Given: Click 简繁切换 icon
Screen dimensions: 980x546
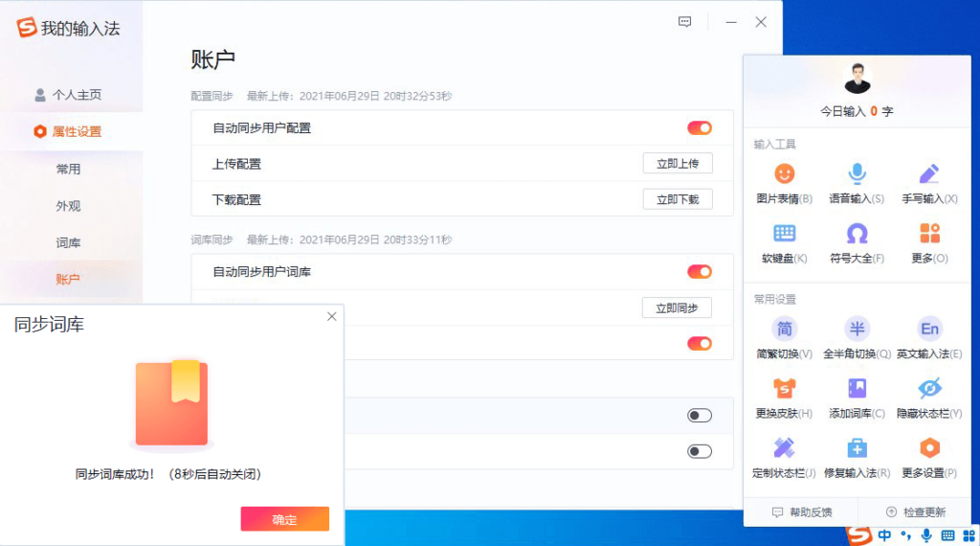Looking at the screenshot, I should (784, 330).
